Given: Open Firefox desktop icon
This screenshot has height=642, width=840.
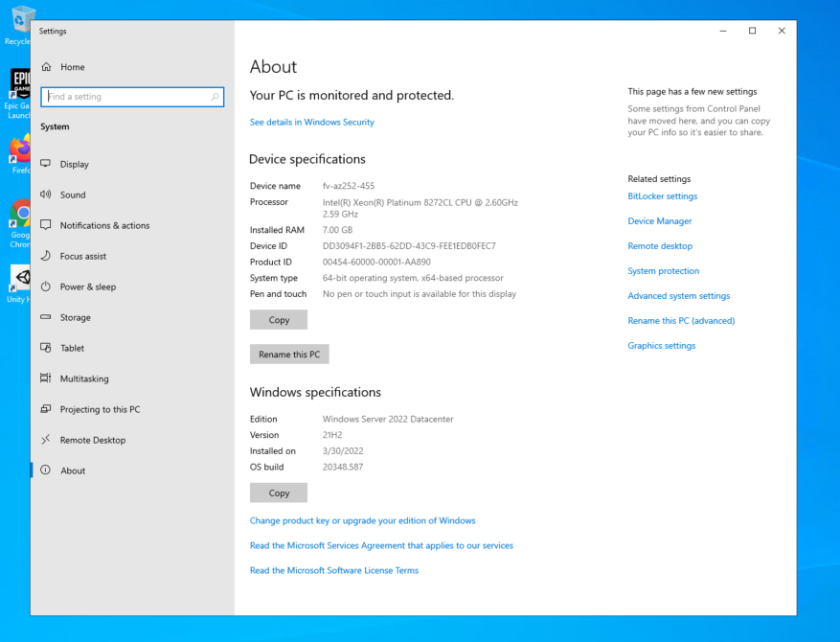Looking at the screenshot, I should tap(19, 155).
